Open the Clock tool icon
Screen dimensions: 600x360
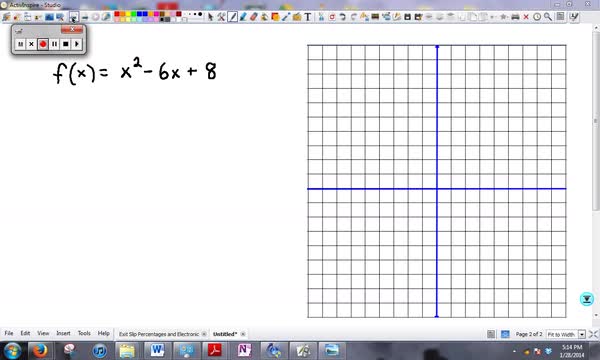point(537,17)
